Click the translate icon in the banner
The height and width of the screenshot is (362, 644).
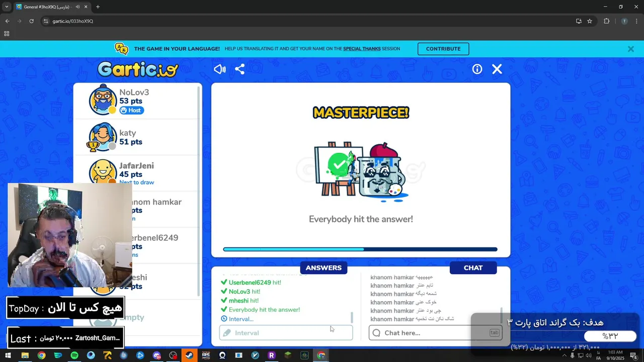121,49
